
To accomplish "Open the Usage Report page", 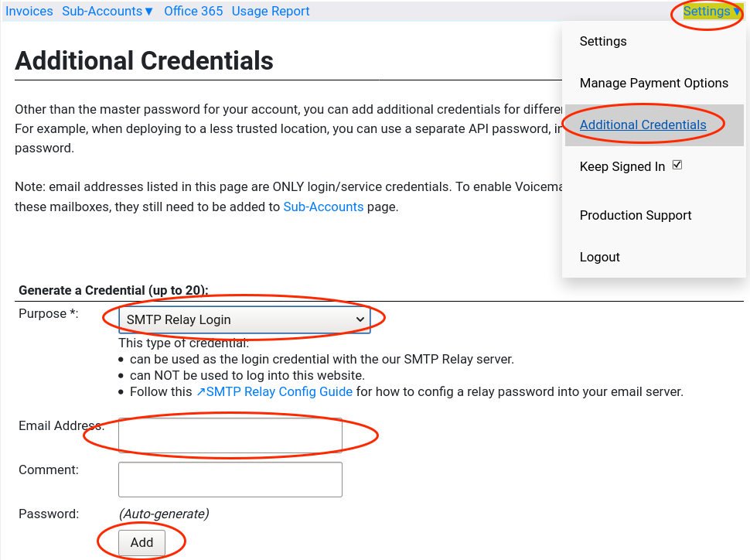I will [x=271, y=12].
